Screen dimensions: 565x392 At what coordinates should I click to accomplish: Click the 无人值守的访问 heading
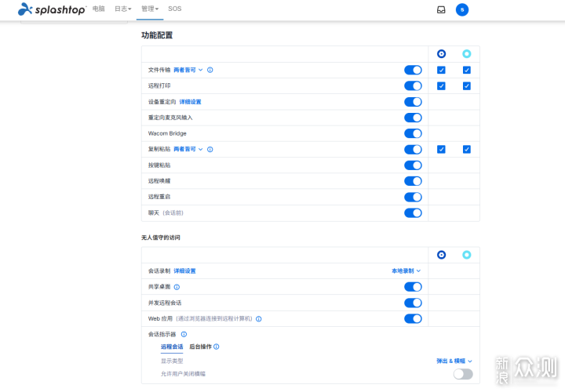[x=161, y=238]
